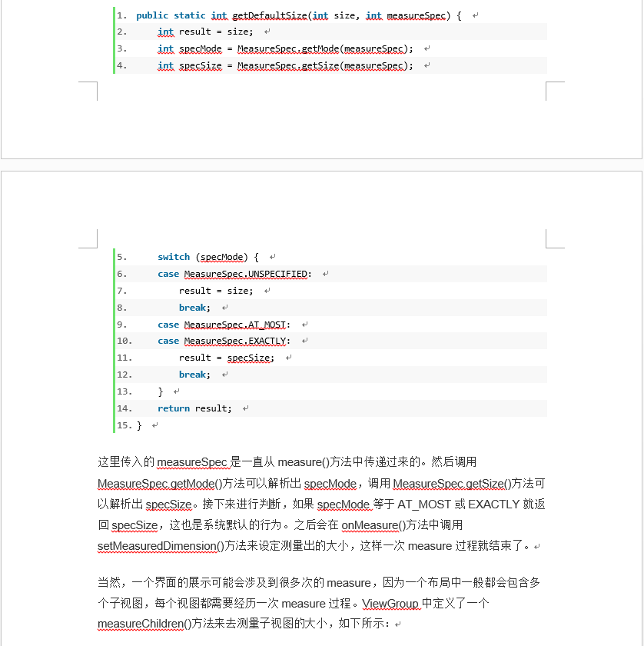This screenshot has height=646, width=644.
Task: Click '这里传入的' at the paragraph start
Action: 126,462
